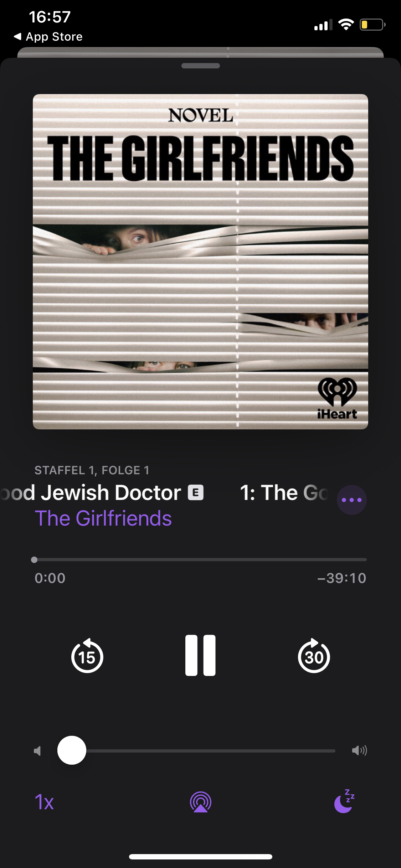Tap the sheet grabber handle to collapse player
This screenshot has height=868, width=401.
[200, 66]
